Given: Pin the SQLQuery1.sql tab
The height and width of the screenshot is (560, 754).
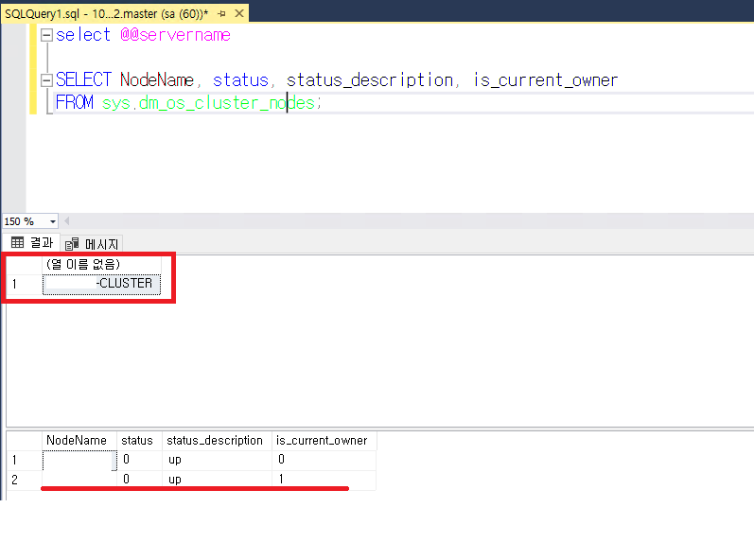Looking at the screenshot, I should pyautogui.click(x=221, y=14).
